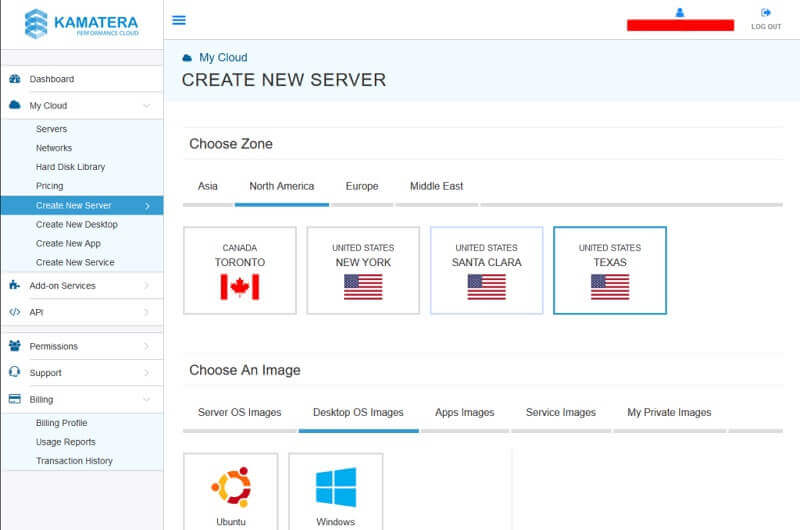Choose the United States Santa Clara zone
This screenshot has width=800, height=530.
tap(486, 270)
